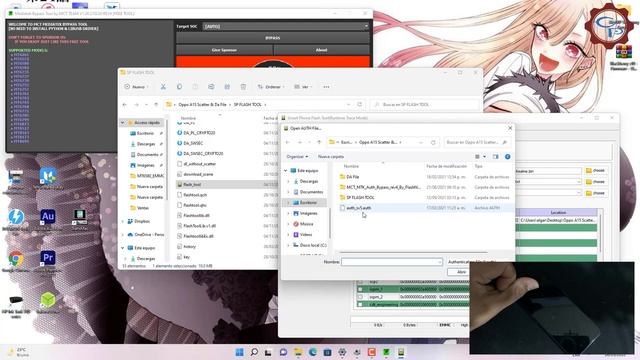Click the Nombre filename input field

pyautogui.click(x=391, y=262)
